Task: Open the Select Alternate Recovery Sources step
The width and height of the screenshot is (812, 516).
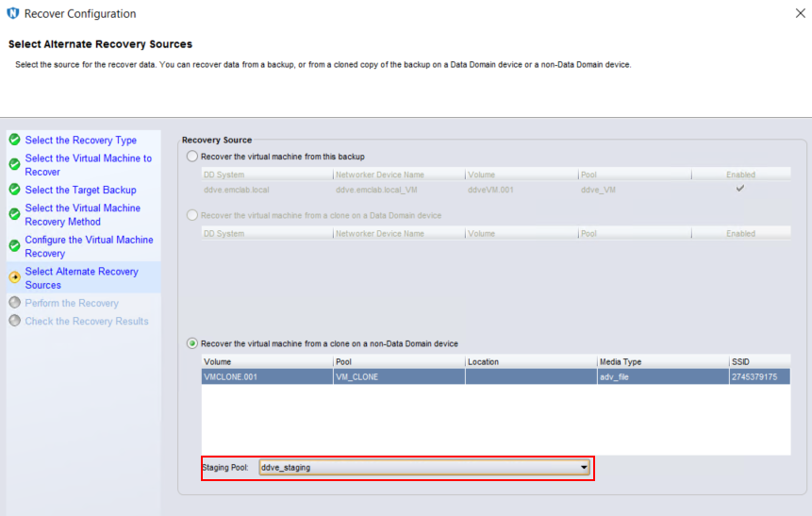Action: [x=81, y=278]
